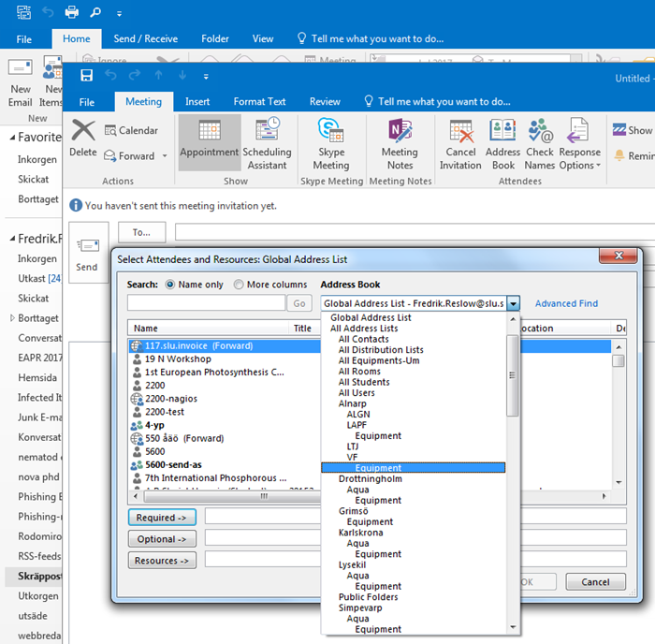Select highlighted Equipment under VF

414,468
